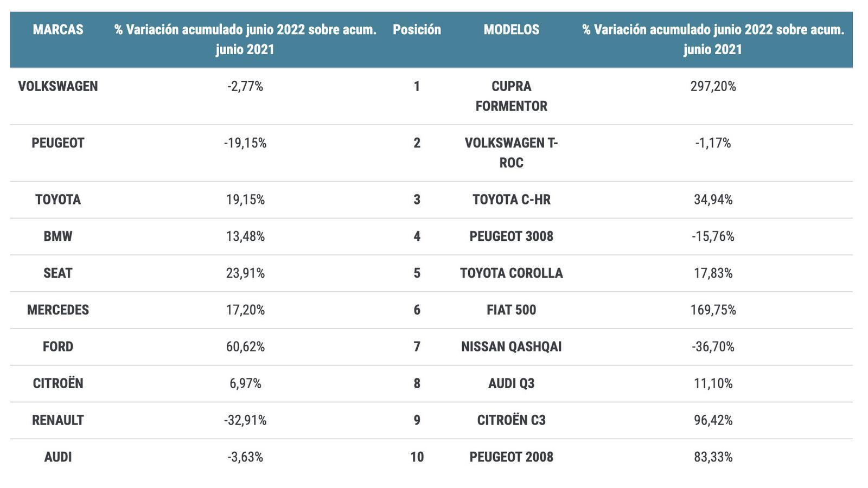The image size is (868, 488).
Task: Select the SEAT brand cell
Action: pos(58,273)
